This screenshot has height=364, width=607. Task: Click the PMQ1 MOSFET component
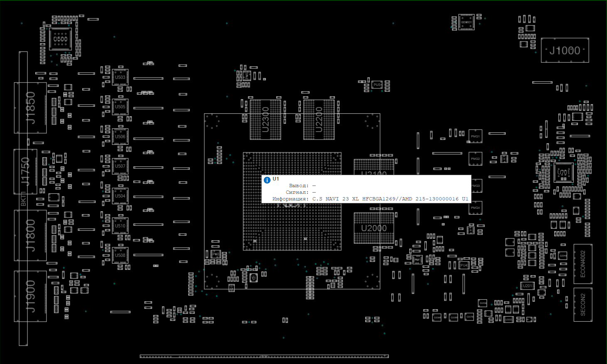475,136
